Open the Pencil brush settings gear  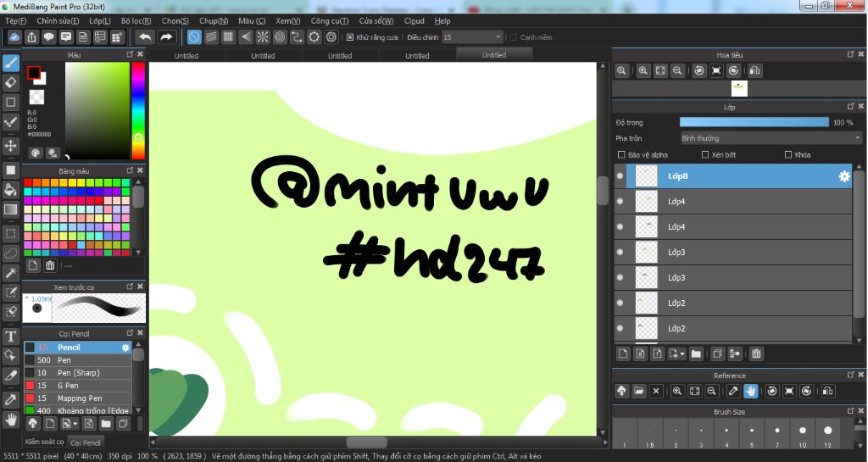125,348
